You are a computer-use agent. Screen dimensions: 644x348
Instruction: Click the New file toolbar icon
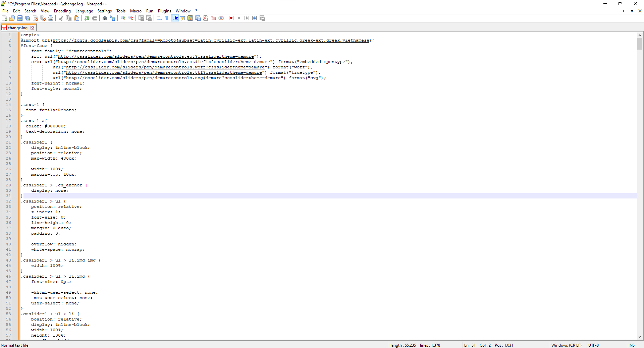(4, 18)
